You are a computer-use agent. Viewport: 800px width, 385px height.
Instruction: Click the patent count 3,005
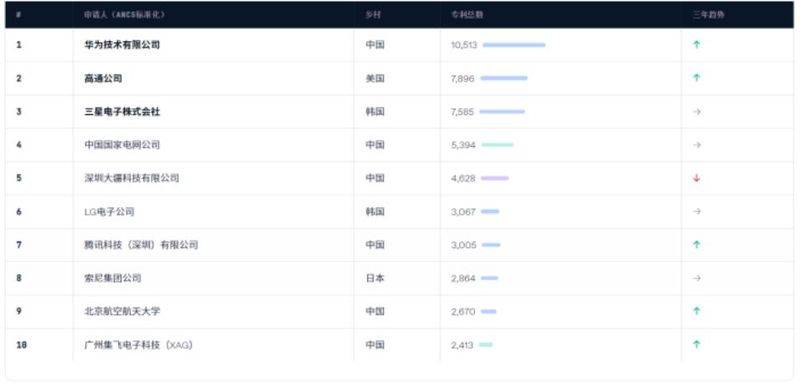tap(464, 245)
